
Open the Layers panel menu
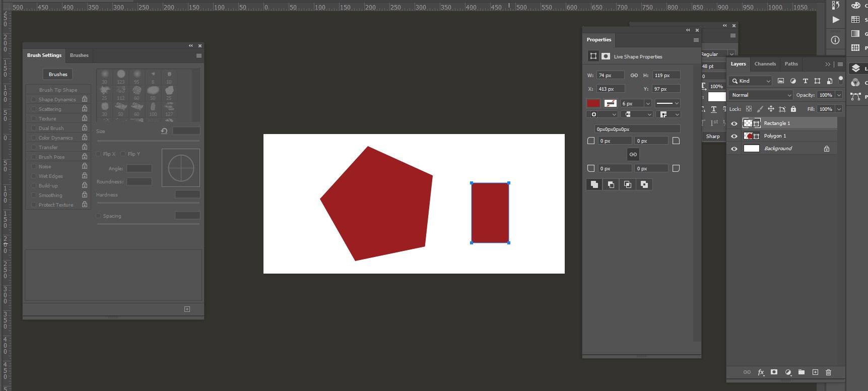click(x=840, y=64)
